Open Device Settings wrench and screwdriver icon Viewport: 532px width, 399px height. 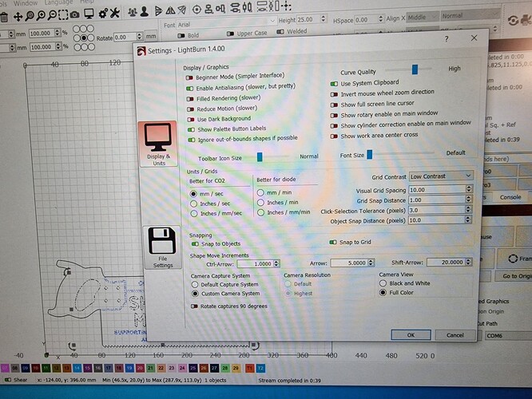click(x=115, y=14)
